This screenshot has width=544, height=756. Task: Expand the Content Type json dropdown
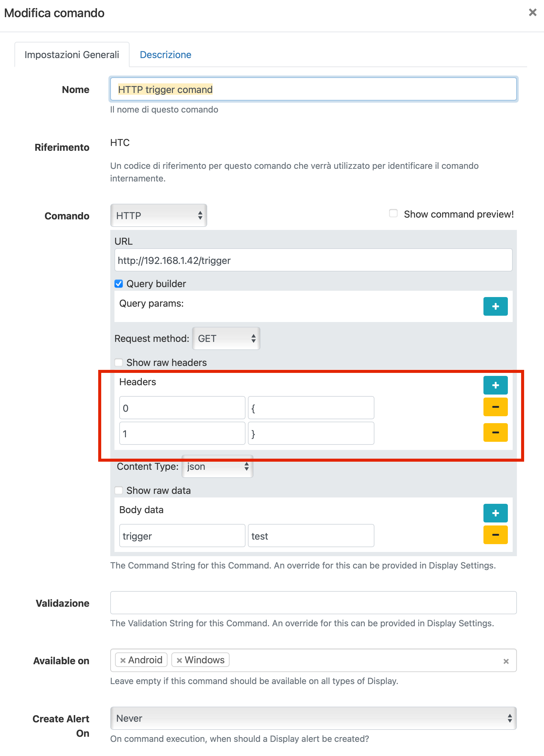coord(217,466)
